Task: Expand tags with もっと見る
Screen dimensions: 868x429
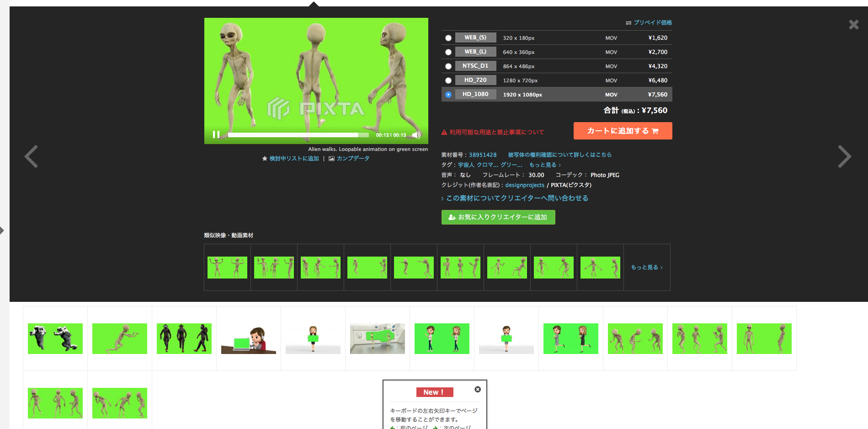Action: (545, 165)
